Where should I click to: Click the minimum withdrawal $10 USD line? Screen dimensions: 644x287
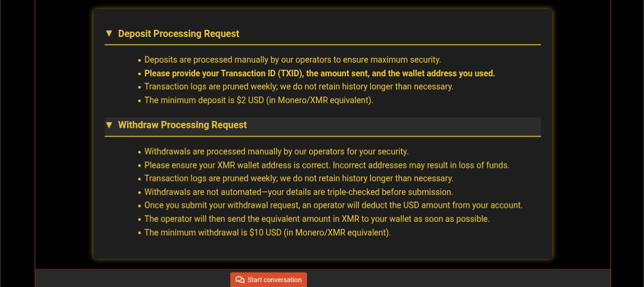[267, 233]
